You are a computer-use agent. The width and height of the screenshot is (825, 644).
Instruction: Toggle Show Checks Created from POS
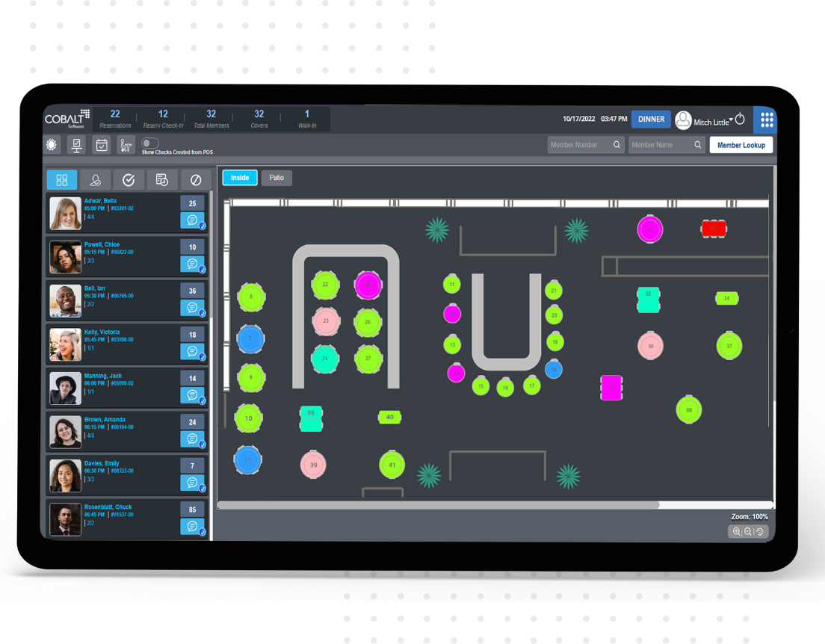click(150, 143)
